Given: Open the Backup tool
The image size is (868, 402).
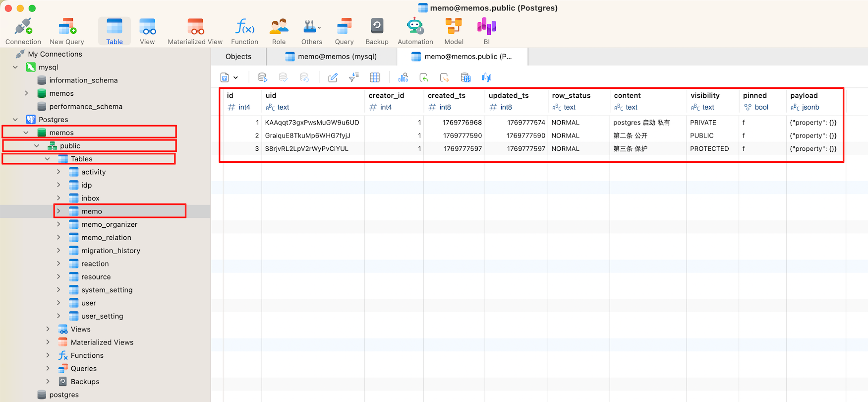Looking at the screenshot, I should [x=377, y=31].
